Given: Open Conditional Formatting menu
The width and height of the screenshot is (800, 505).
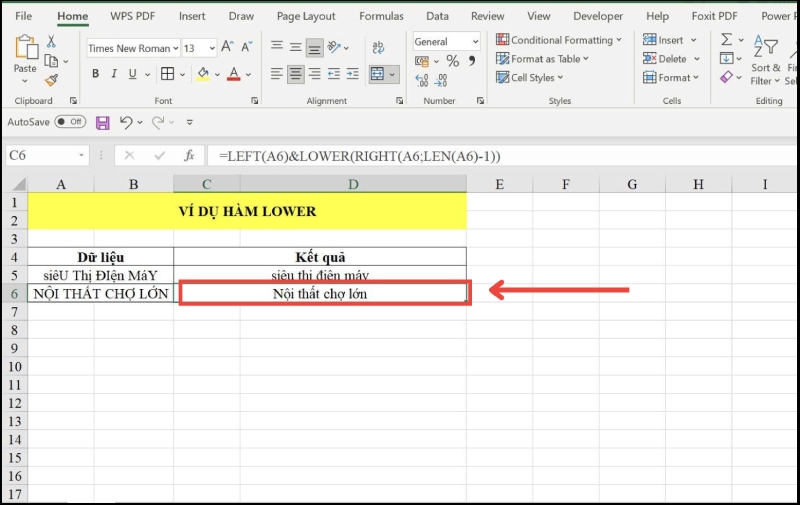Looking at the screenshot, I should point(559,40).
